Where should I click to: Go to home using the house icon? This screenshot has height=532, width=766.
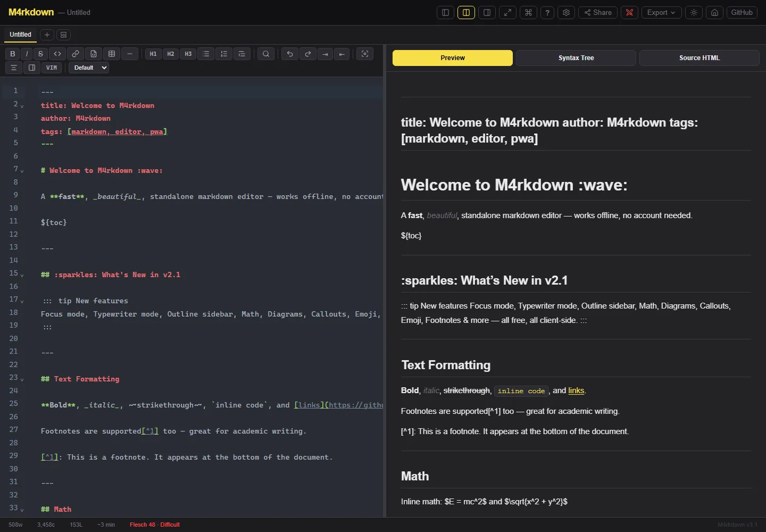(715, 12)
